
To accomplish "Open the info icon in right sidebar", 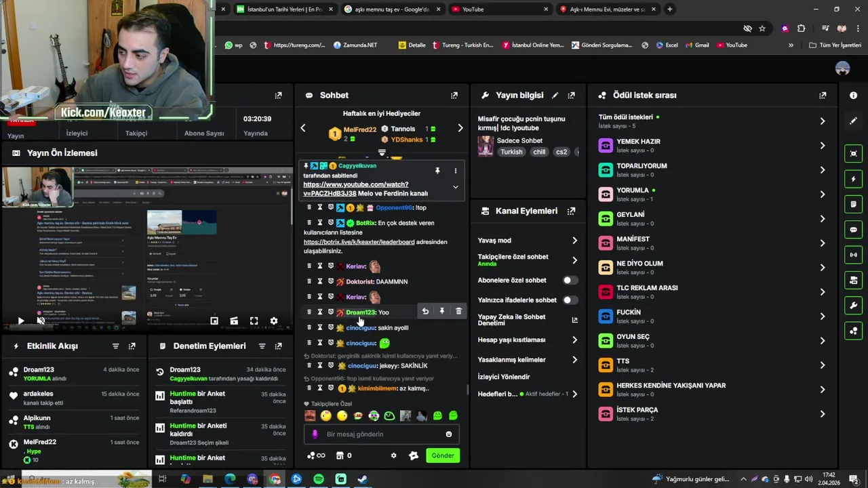I will [x=853, y=96].
